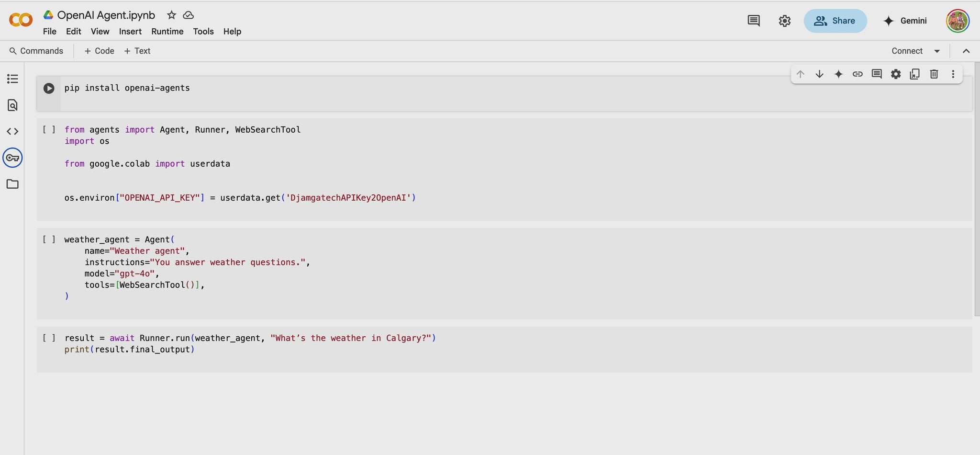Copy link to cell via link icon

click(857, 74)
